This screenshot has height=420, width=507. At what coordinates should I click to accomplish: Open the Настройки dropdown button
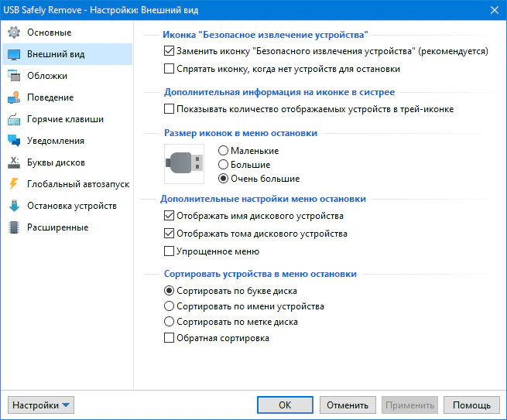[42, 405]
